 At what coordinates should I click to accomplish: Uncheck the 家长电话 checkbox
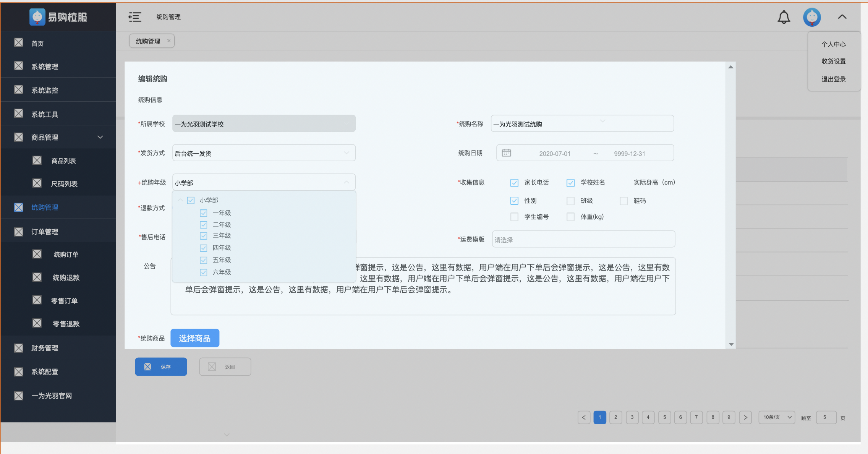514,183
